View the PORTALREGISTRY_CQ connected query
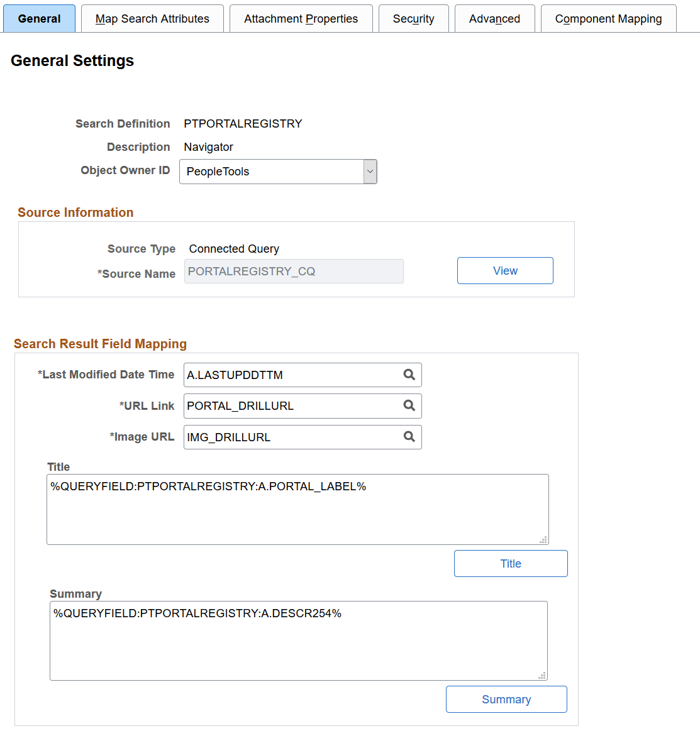Viewport: 700px width, 731px height. point(505,270)
